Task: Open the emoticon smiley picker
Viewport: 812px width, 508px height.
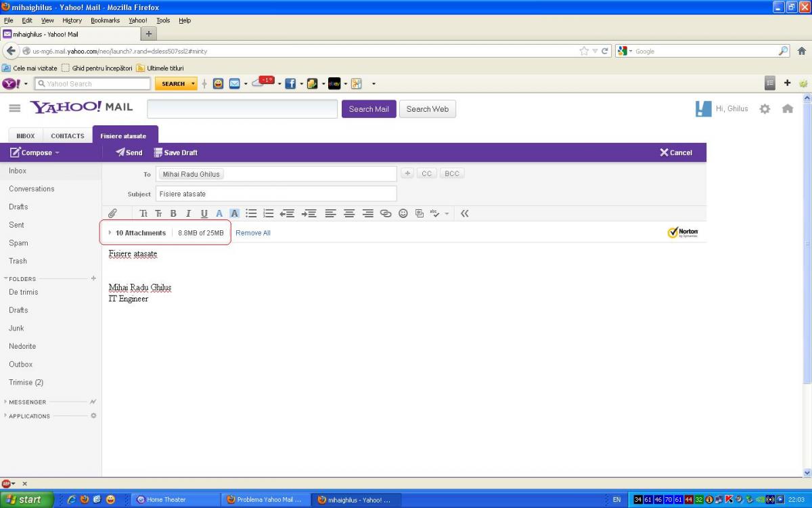Action: (403, 213)
